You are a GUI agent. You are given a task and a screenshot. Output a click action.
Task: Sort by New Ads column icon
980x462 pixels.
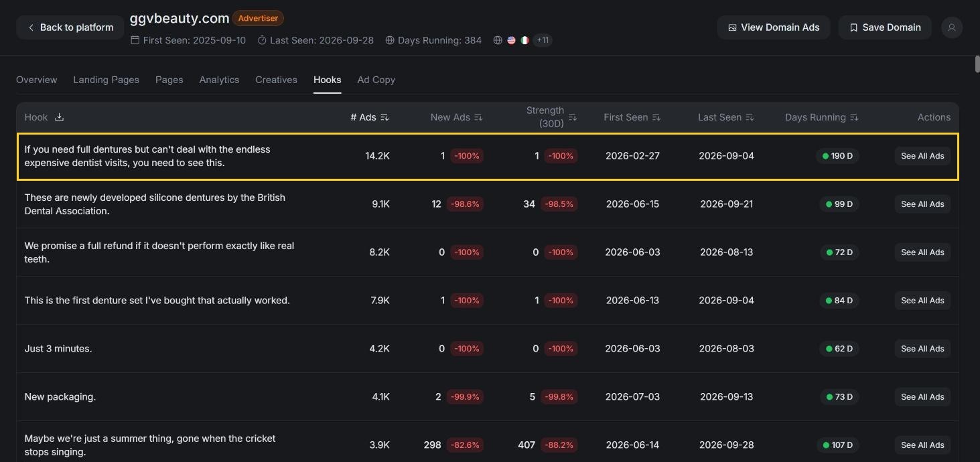tap(478, 117)
